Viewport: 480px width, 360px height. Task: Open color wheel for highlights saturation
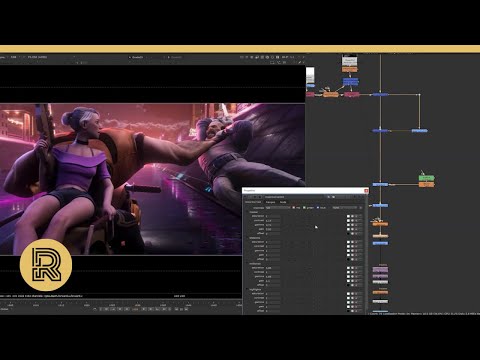tap(352, 294)
